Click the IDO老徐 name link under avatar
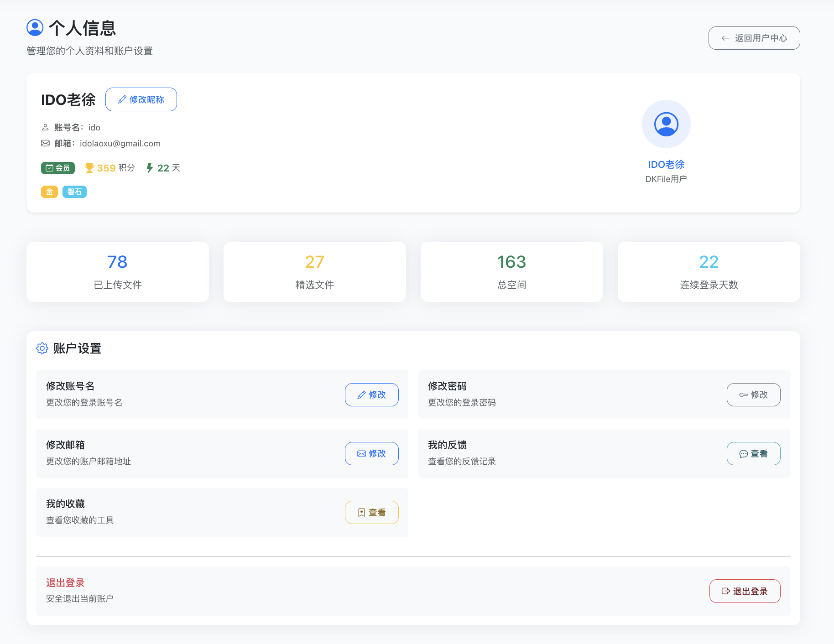The image size is (834, 644). click(666, 164)
